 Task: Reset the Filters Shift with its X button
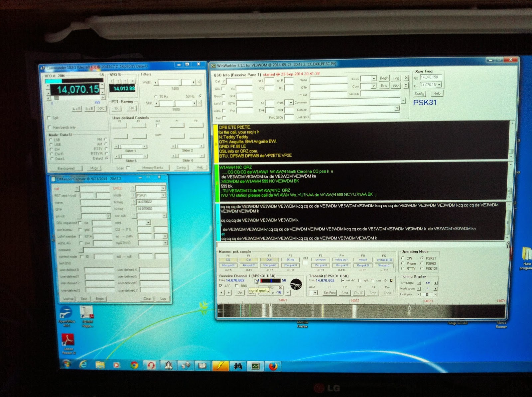[199, 103]
